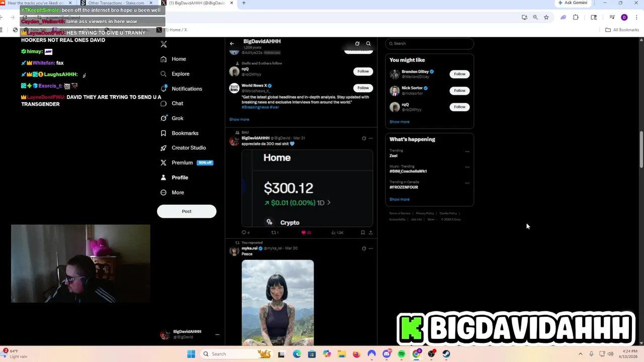Screen dimensions: 644x362
Task: Open Notifications in the X sidebar
Action: [181, 88]
